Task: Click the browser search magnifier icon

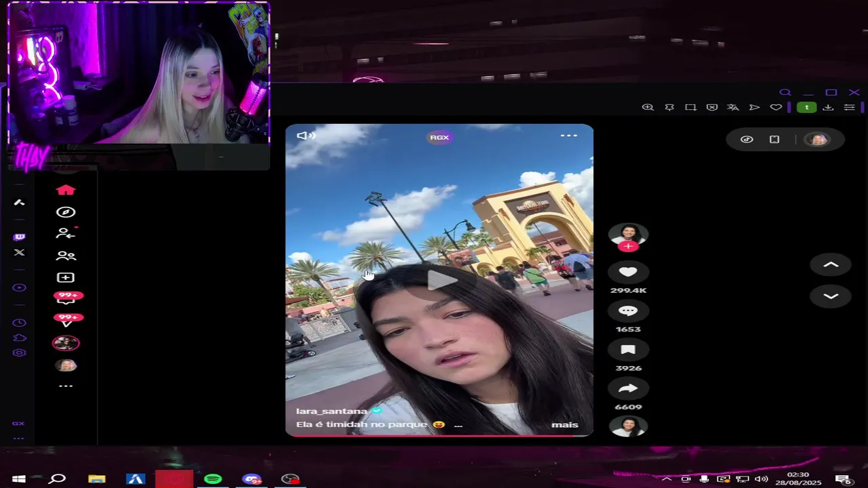Action: [x=785, y=93]
